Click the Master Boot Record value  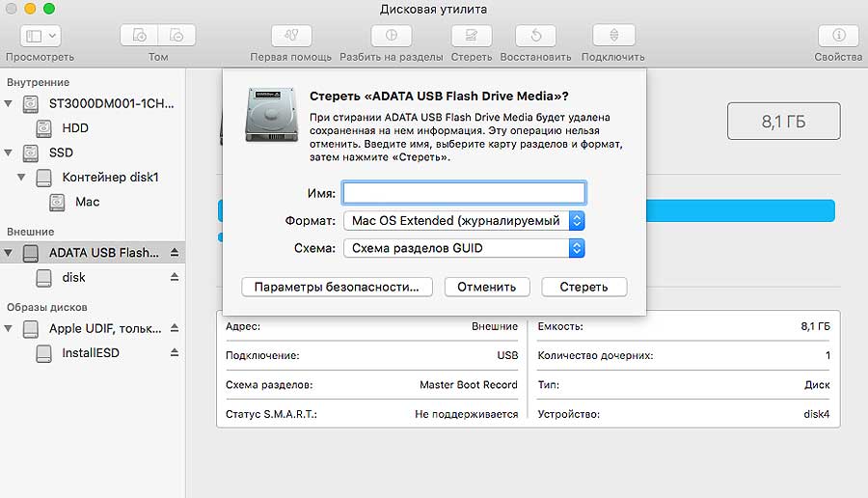pos(469,384)
